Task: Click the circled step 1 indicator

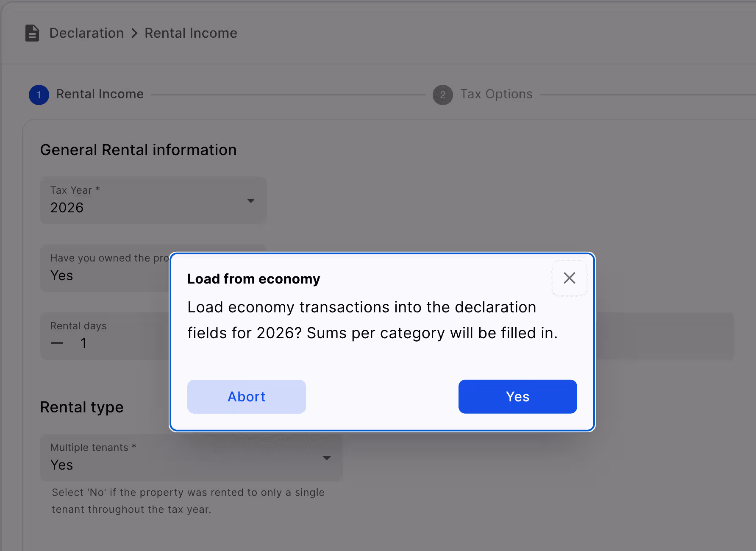Action: 39,95
